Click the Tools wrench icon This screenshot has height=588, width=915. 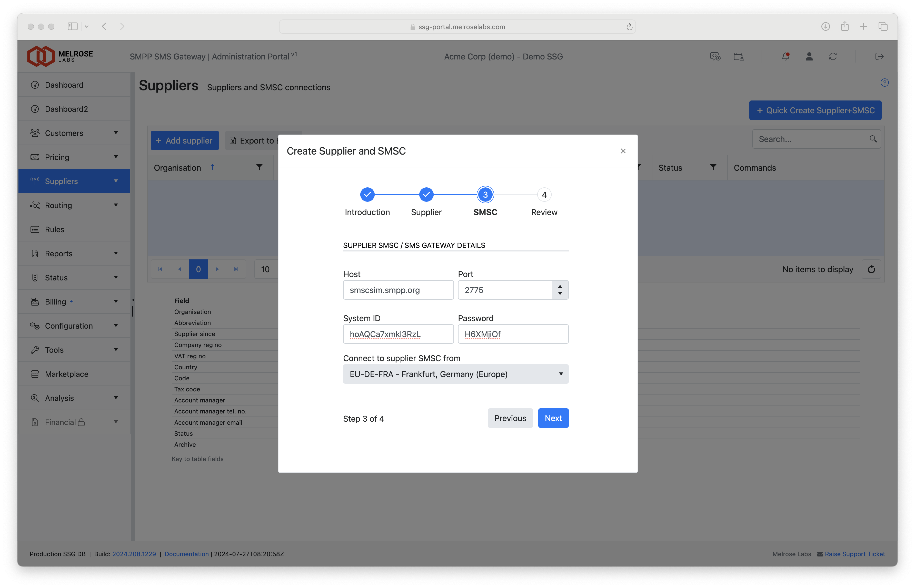click(x=35, y=349)
